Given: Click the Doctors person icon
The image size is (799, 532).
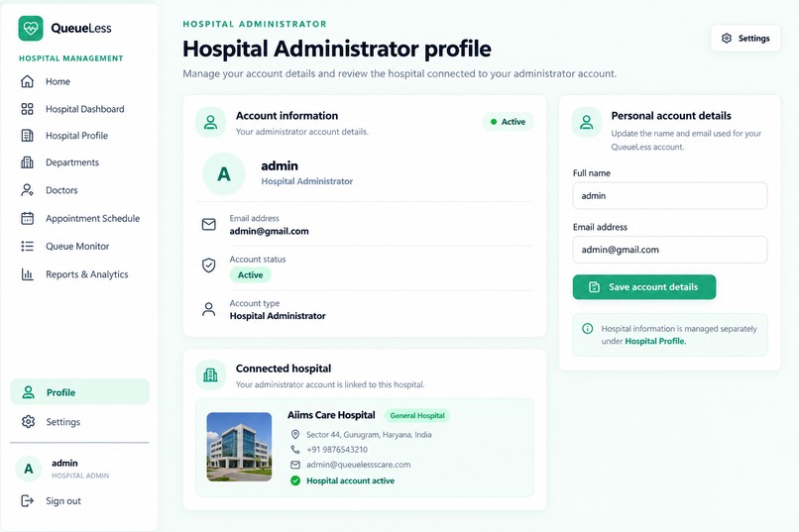Looking at the screenshot, I should pyautogui.click(x=27, y=190).
